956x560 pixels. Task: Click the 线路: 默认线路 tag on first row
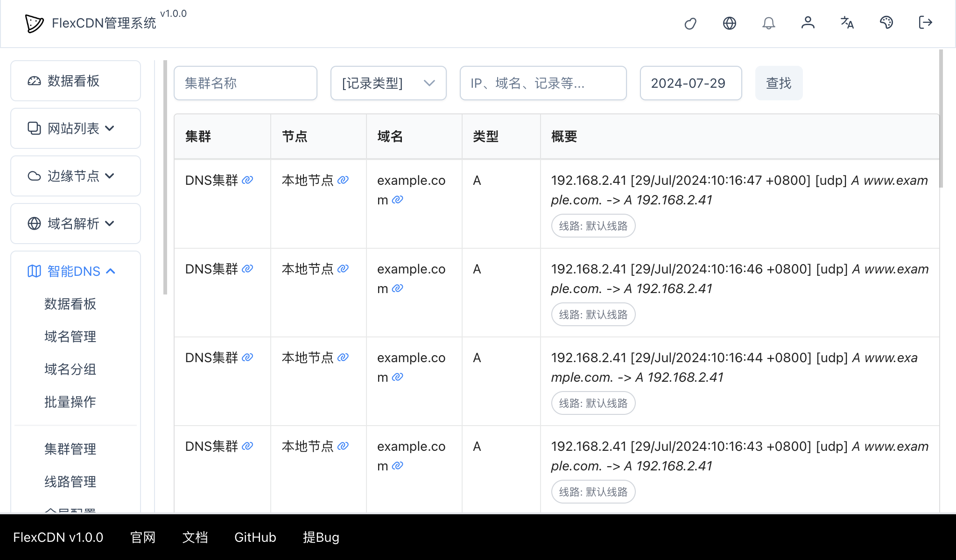click(x=593, y=225)
